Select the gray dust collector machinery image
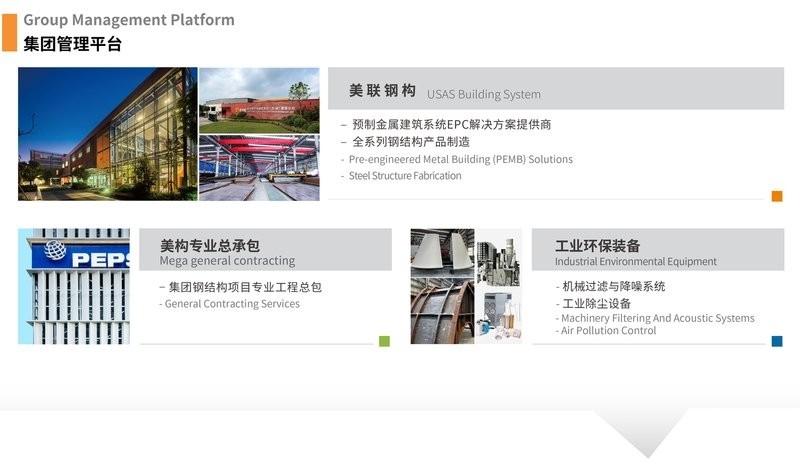The image size is (800, 468). pyautogui.click(x=498, y=258)
